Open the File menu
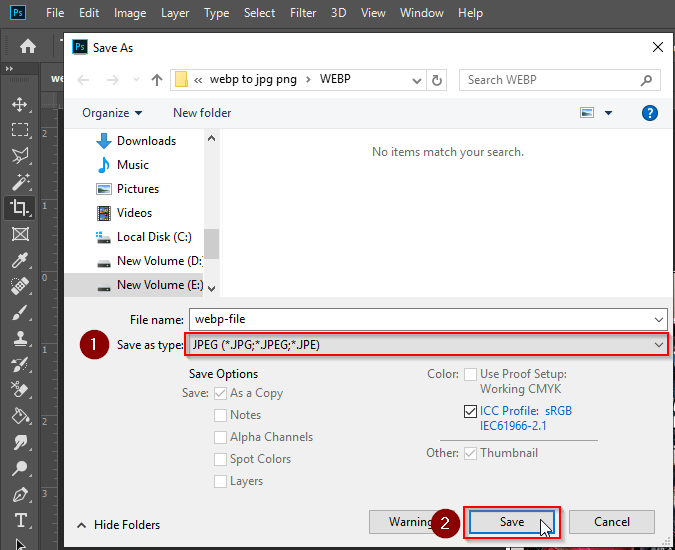This screenshot has width=675, height=550. coord(55,13)
